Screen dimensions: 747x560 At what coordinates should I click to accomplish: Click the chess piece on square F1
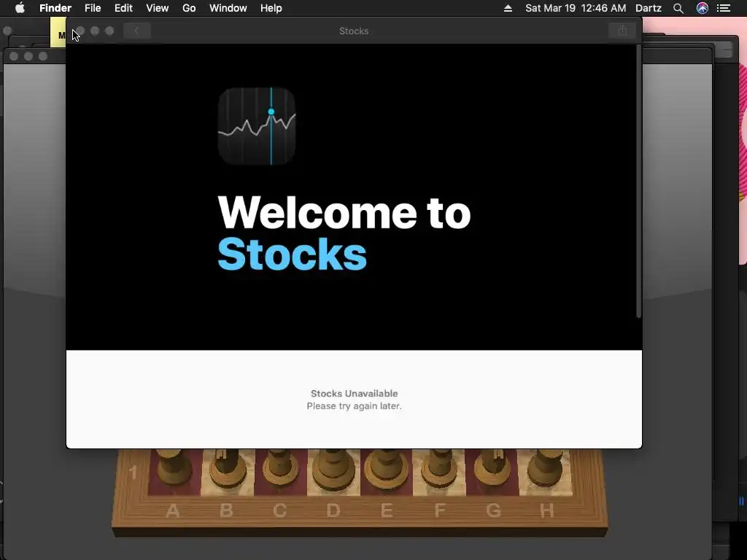click(440, 467)
